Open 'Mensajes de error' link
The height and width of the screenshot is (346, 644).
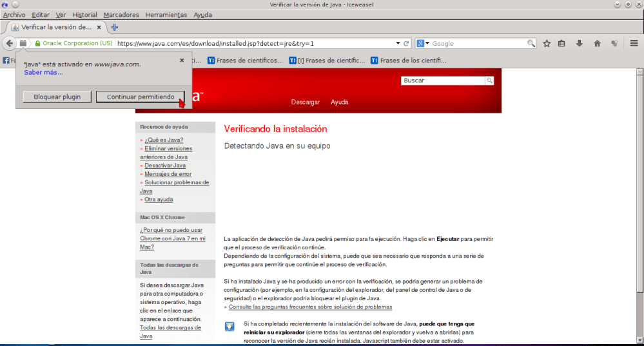(x=168, y=174)
